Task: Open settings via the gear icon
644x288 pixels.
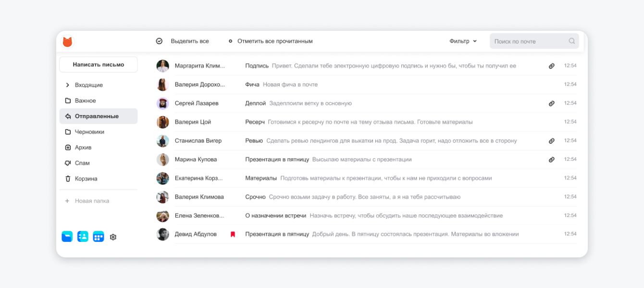Action: point(113,237)
